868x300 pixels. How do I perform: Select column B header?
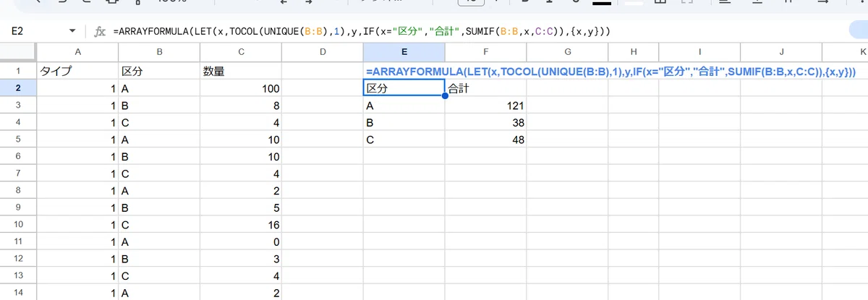coord(159,52)
